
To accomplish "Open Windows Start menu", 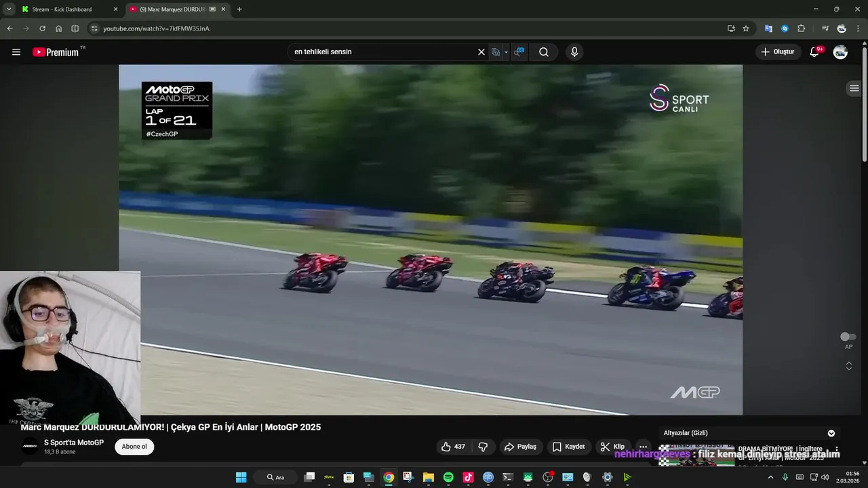I will click(x=241, y=477).
